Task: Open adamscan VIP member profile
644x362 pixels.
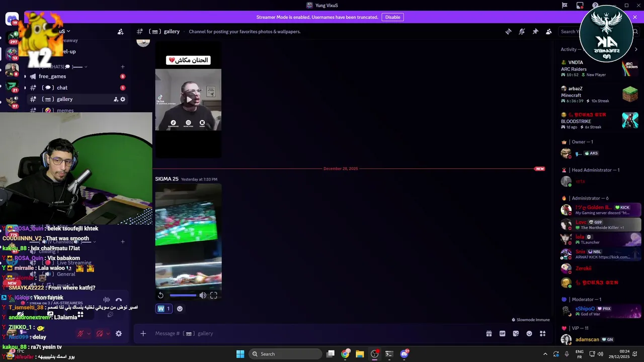Action: click(x=601, y=339)
